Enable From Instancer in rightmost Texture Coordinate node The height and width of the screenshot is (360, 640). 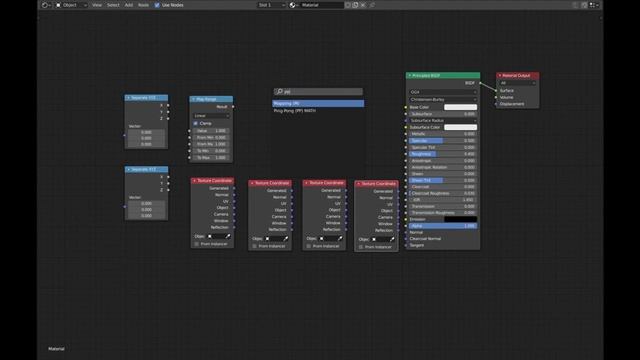[x=361, y=247]
